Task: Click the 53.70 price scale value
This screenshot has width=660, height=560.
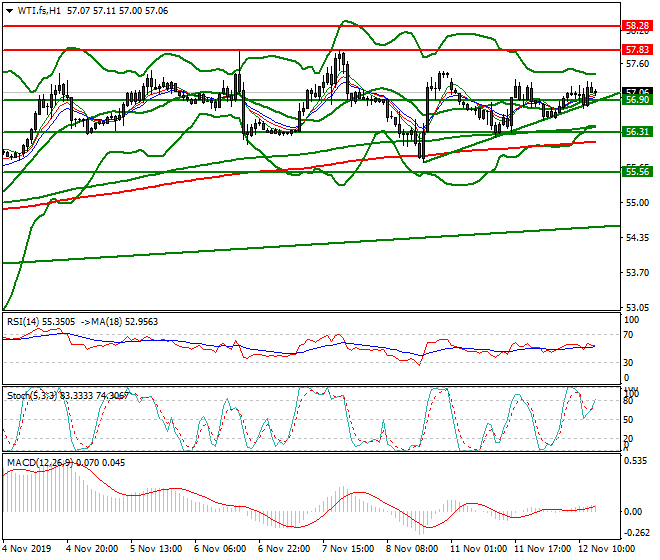Action: coord(637,273)
